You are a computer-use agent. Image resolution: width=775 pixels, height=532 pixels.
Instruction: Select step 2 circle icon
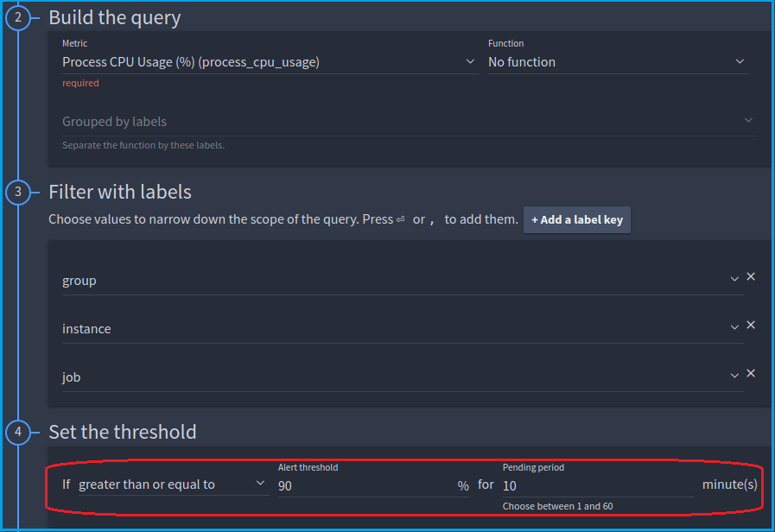[x=18, y=18]
